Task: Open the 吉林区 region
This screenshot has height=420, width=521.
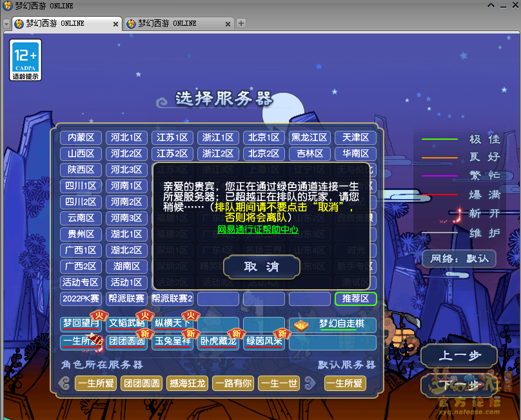Action: click(x=310, y=153)
